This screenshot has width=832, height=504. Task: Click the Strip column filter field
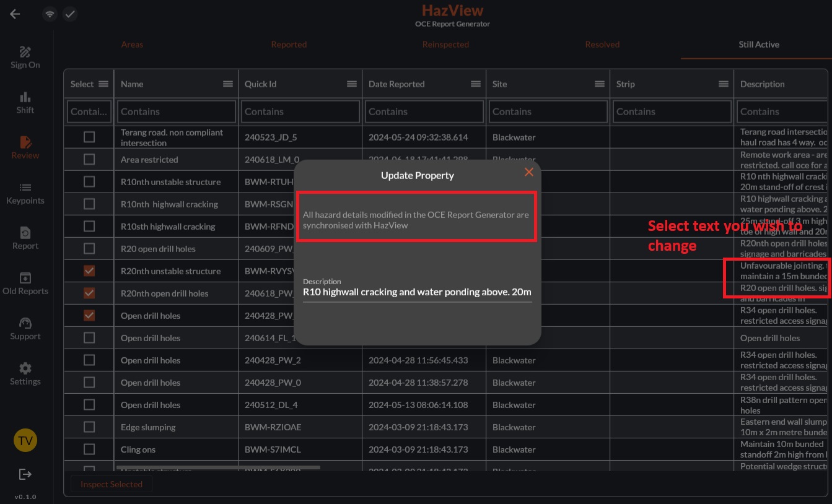pos(672,111)
